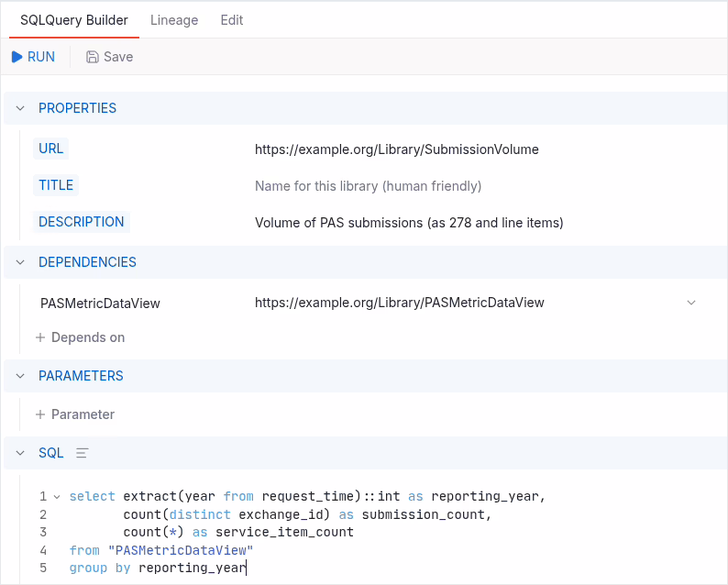Click line number 4 in SQL gutter

(43, 551)
